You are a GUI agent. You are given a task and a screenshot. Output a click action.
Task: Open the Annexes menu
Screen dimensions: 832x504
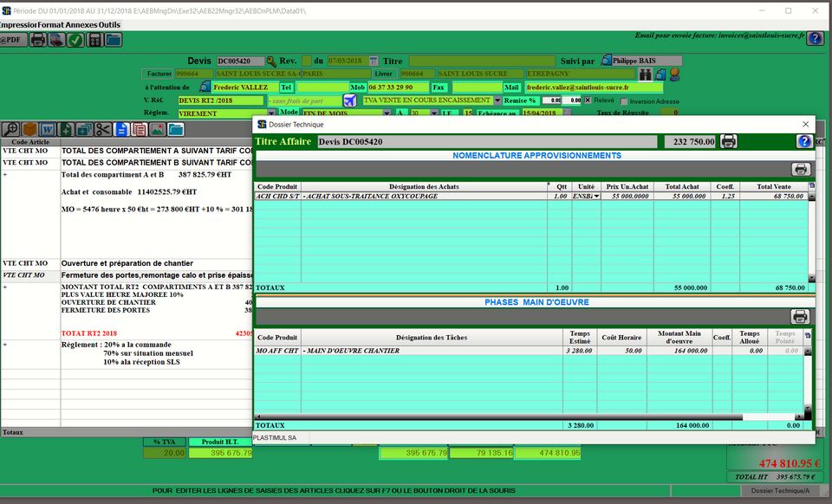[x=81, y=25]
